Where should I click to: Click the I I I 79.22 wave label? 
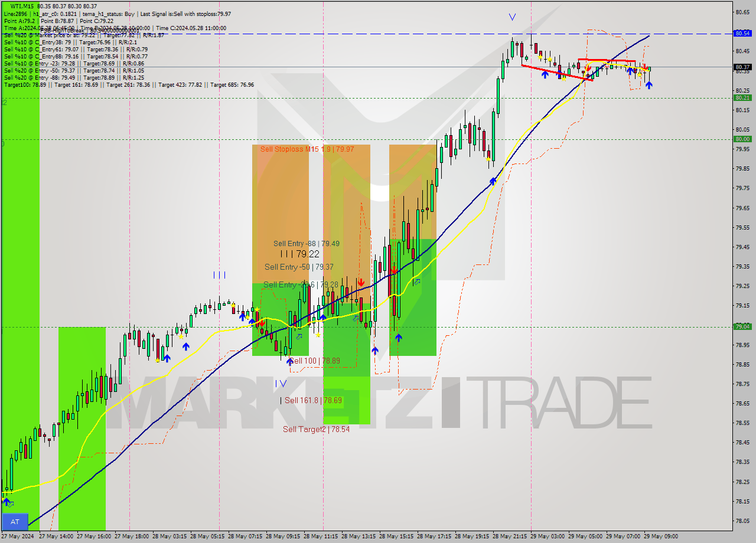(x=299, y=254)
